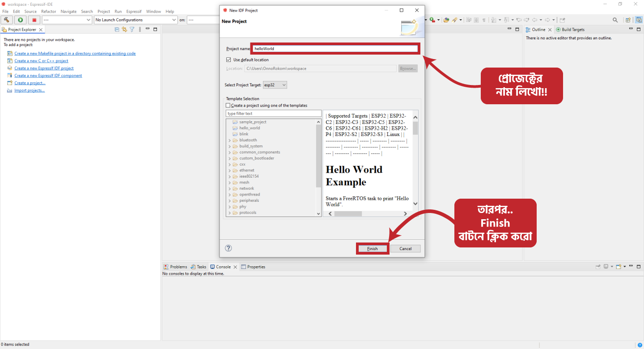Switch to the Build Targets tab
Screen dimensions: 644x349
tap(570, 30)
